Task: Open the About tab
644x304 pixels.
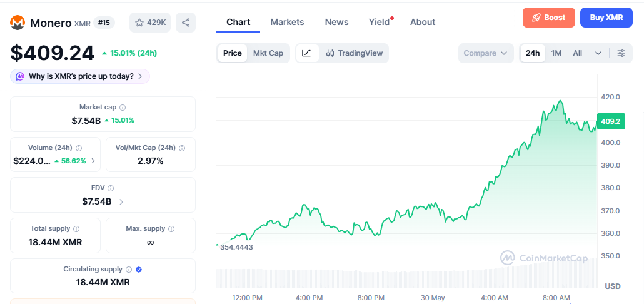Action: 423,22
